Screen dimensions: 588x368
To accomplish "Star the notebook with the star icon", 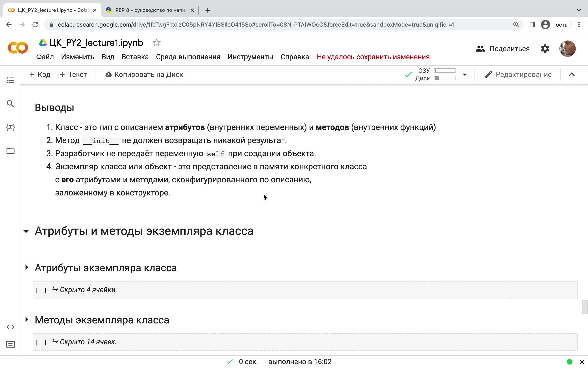I will [156, 43].
